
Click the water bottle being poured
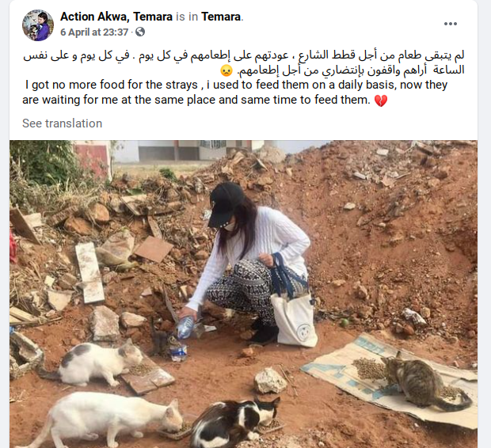point(185,328)
